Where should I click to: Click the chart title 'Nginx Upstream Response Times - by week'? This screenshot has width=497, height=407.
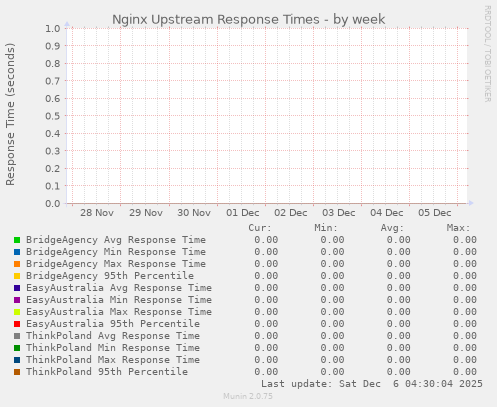tap(249, 20)
